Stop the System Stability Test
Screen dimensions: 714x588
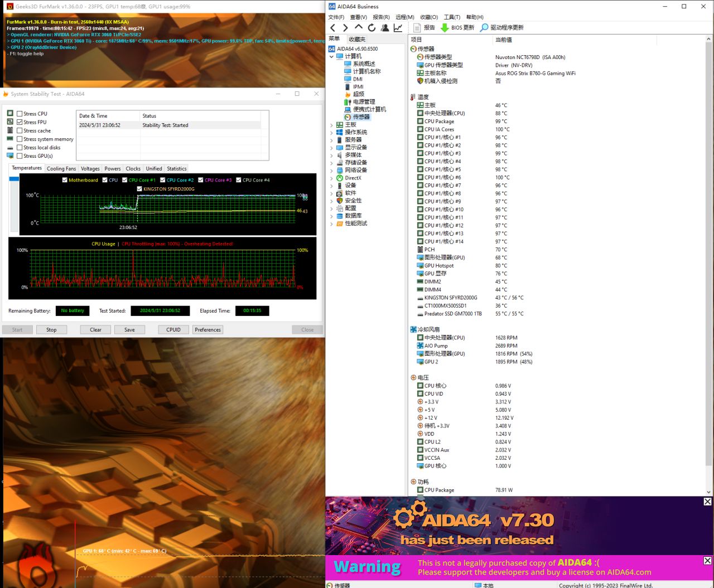[x=51, y=330]
